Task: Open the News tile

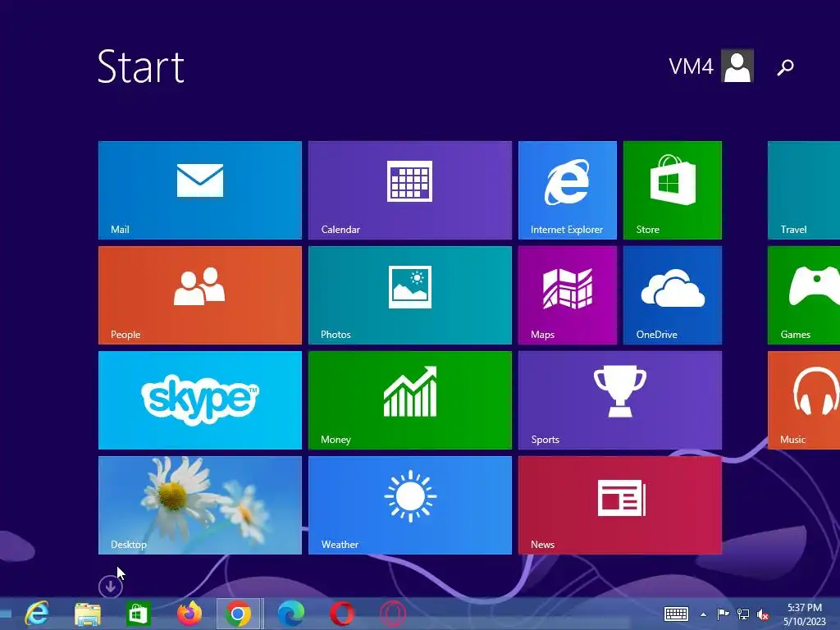Action: [x=620, y=505]
